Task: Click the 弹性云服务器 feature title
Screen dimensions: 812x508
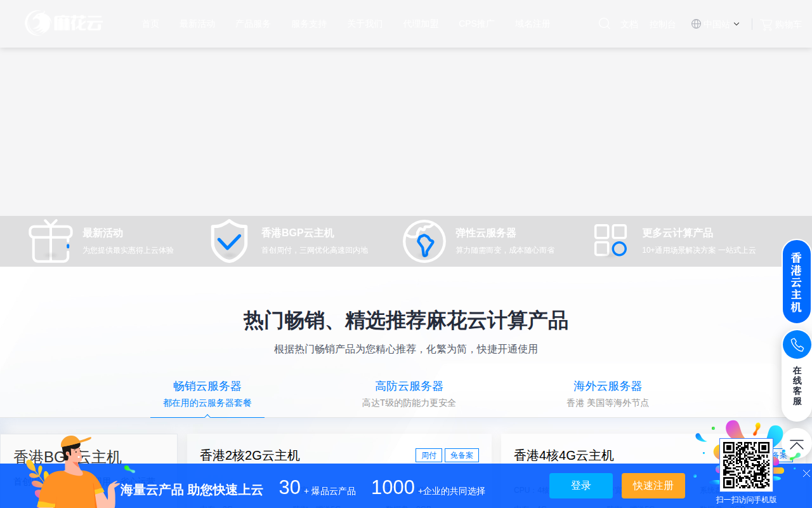Action: click(486, 233)
